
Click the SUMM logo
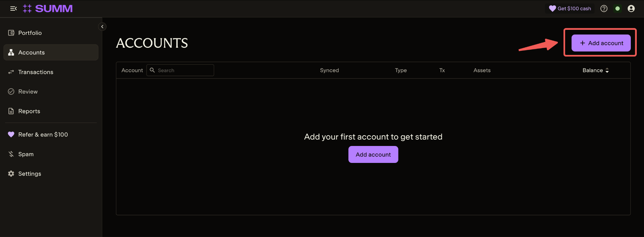point(48,8)
